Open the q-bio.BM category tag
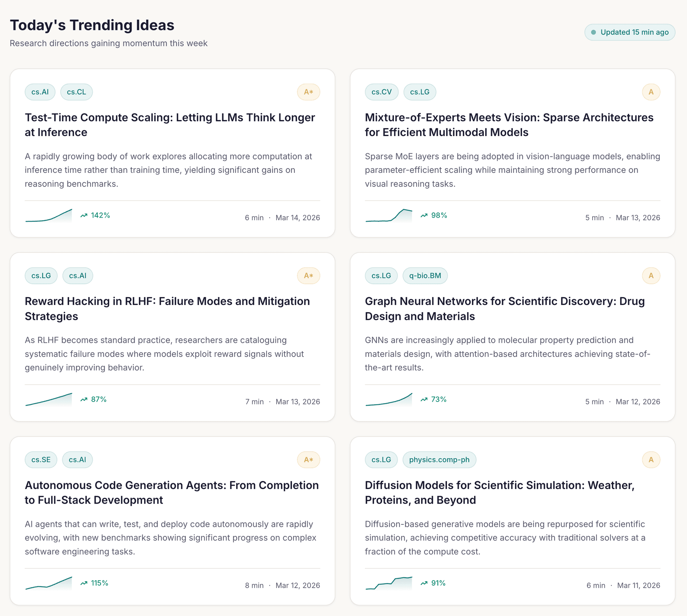Viewport: 687px width, 616px height. (x=425, y=276)
